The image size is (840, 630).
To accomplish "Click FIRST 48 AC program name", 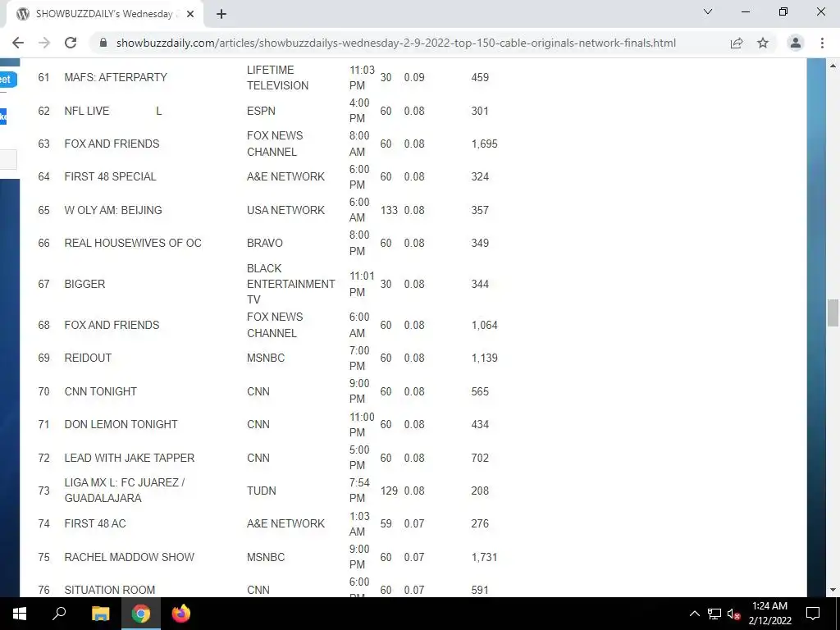I will pos(95,523).
